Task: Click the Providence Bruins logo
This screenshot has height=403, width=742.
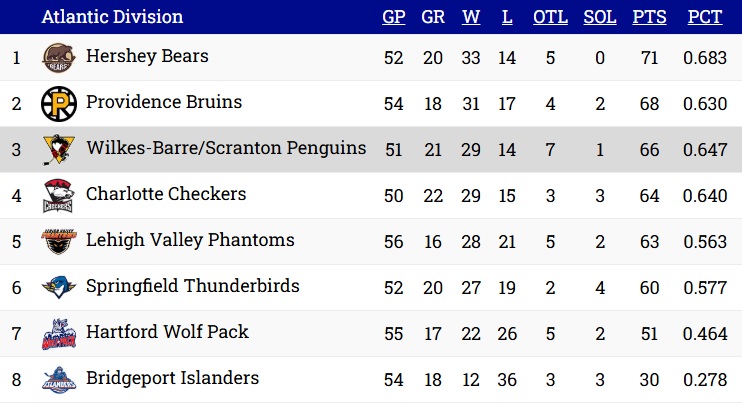Action: [59, 104]
